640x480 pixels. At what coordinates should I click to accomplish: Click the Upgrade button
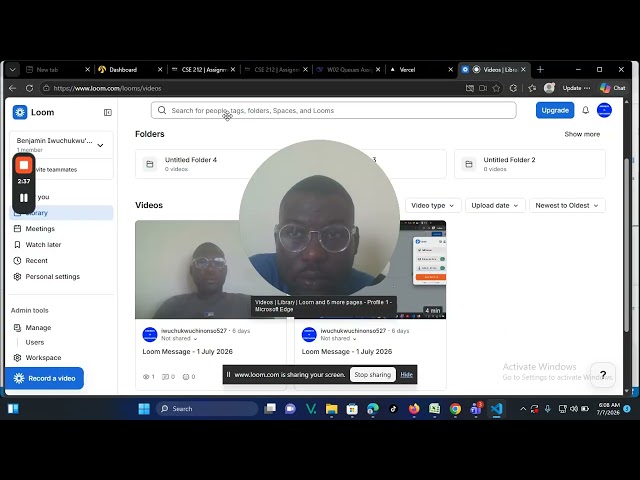coord(555,110)
